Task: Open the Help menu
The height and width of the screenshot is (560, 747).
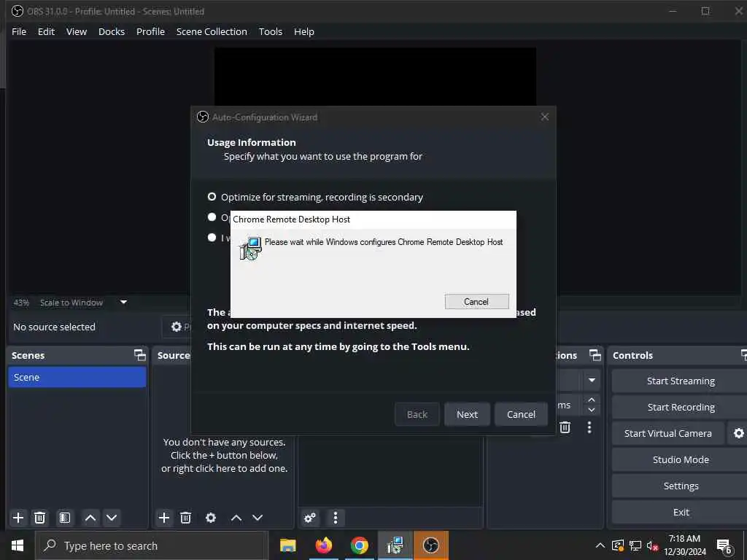Action: [304, 31]
